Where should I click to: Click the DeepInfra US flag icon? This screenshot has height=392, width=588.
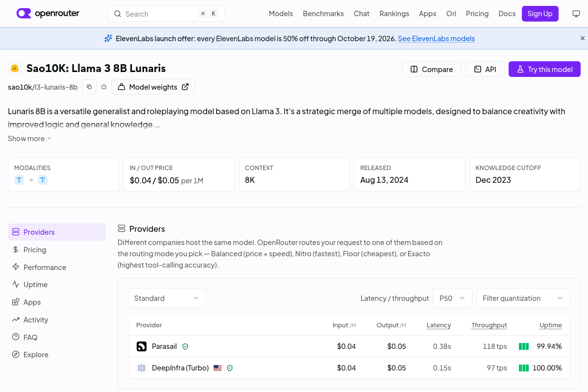tap(218, 368)
